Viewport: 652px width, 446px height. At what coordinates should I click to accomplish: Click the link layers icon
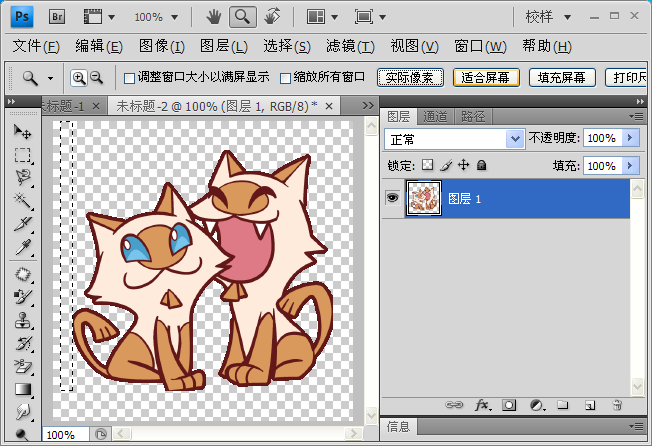(454, 405)
